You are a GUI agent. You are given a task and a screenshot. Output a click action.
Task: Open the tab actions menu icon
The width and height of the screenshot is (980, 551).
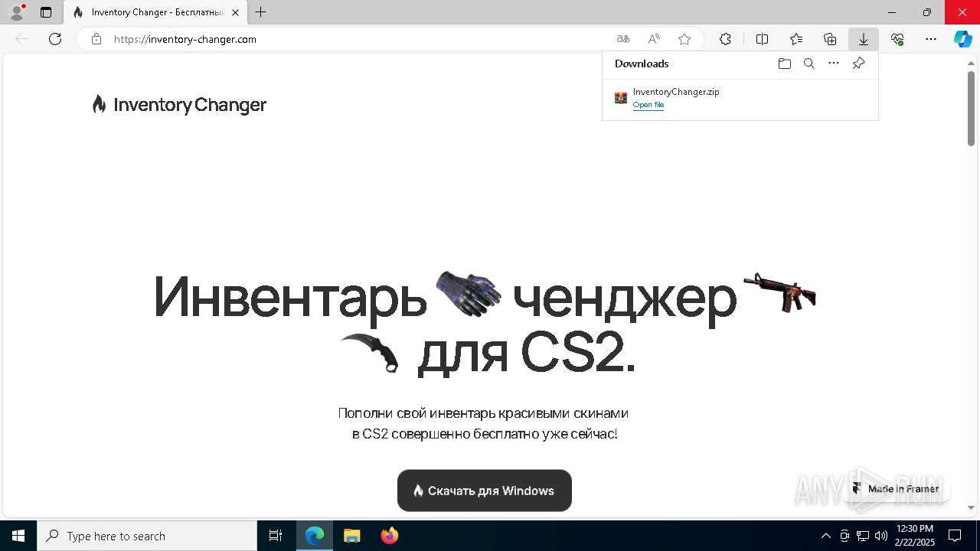[46, 12]
